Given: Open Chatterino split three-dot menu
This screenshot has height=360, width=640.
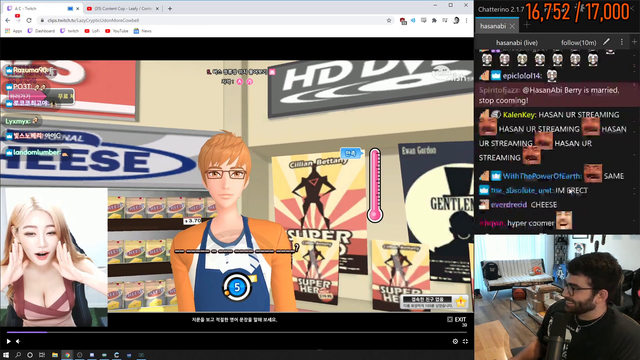Looking at the screenshot, I should click(622, 42).
